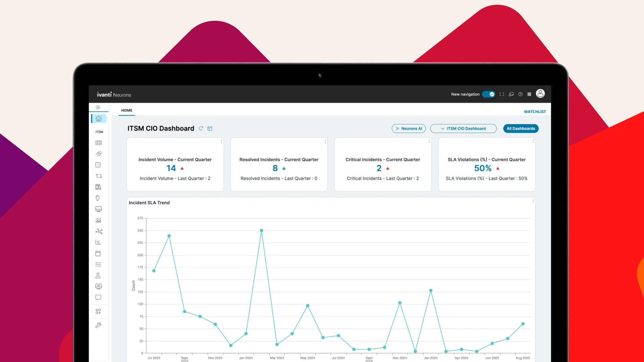Open the exclamation alert icon in sidebar

[98, 165]
